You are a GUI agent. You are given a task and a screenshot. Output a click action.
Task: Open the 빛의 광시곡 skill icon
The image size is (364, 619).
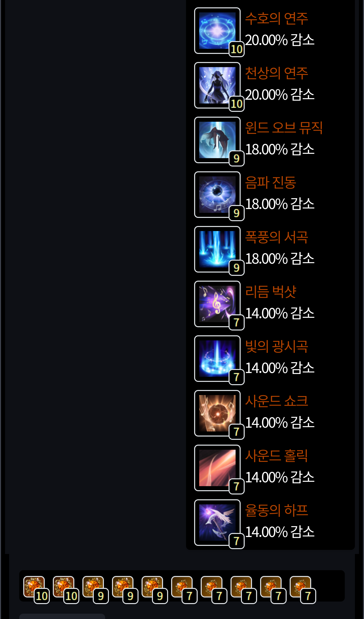(x=217, y=359)
